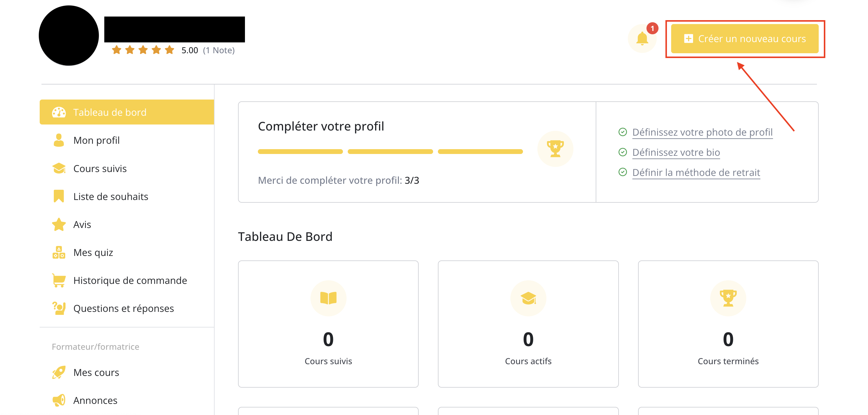
Task: Click the Liste de souhaits bookmark icon
Action: tap(59, 196)
